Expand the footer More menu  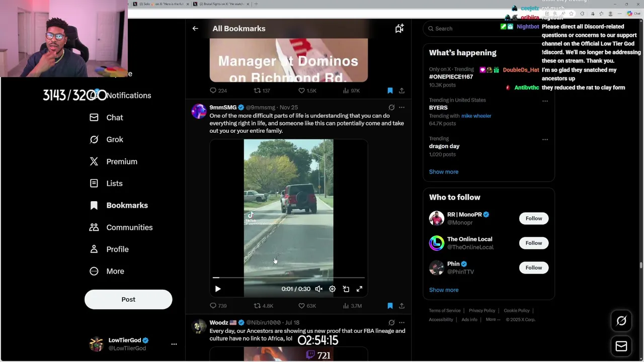[493, 320]
